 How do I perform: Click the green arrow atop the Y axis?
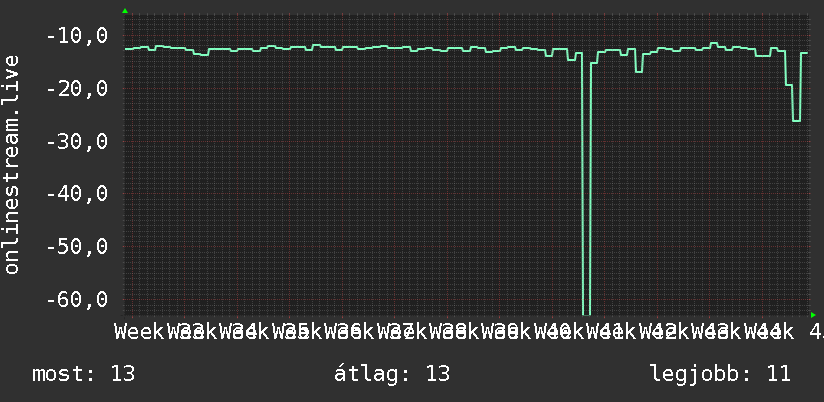pos(125,11)
